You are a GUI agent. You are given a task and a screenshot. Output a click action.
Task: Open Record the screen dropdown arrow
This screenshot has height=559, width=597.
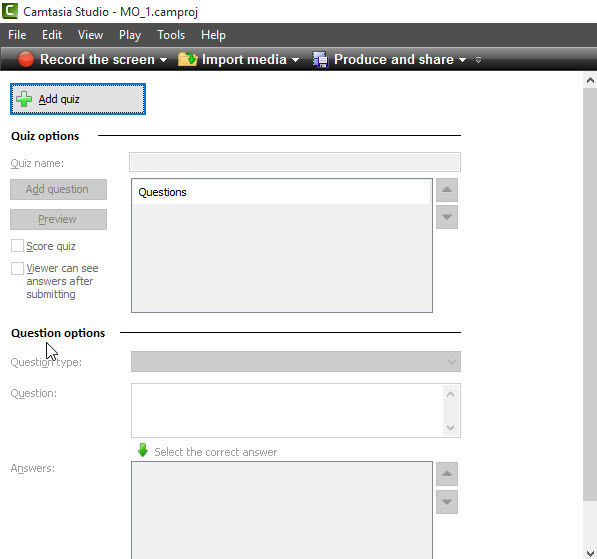163,60
